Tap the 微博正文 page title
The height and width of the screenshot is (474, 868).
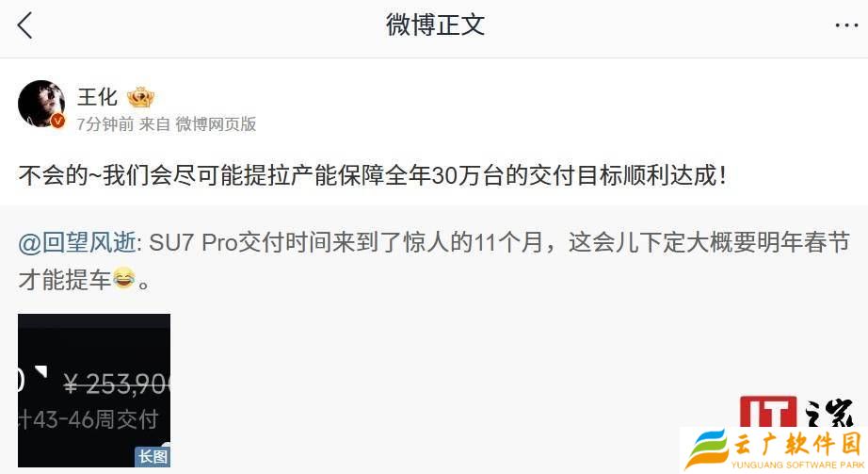pyautogui.click(x=435, y=25)
